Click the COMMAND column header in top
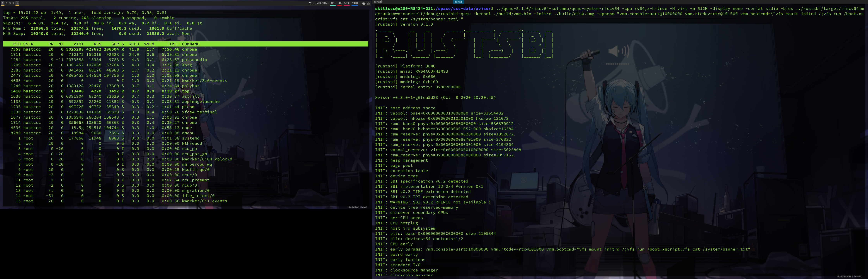The height and width of the screenshot is (279, 868). tap(190, 44)
